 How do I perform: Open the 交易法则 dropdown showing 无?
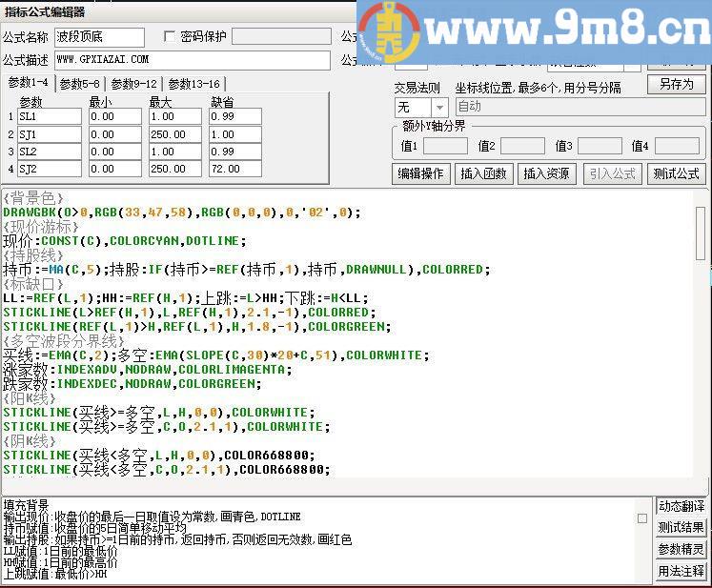point(421,108)
